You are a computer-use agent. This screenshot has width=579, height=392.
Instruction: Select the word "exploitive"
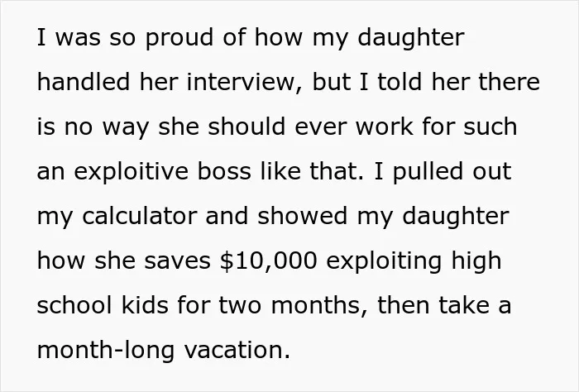coord(131,172)
